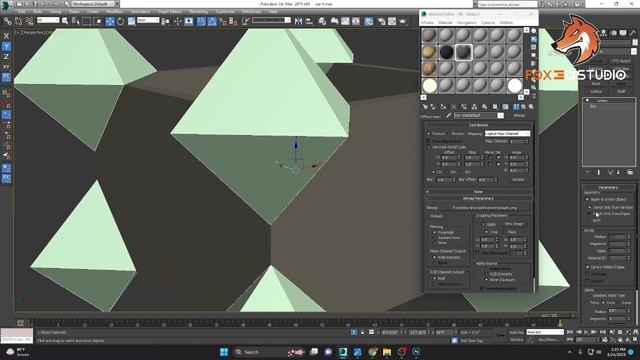Select the Environ mapping radio button
The image size is (640, 360).
[449, 133]
